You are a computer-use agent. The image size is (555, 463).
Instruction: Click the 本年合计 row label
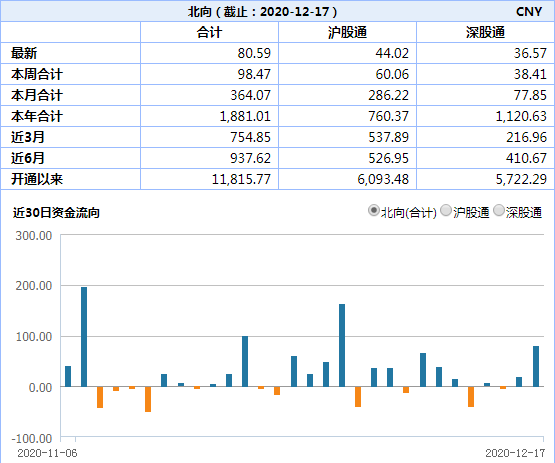coord(37,116)
